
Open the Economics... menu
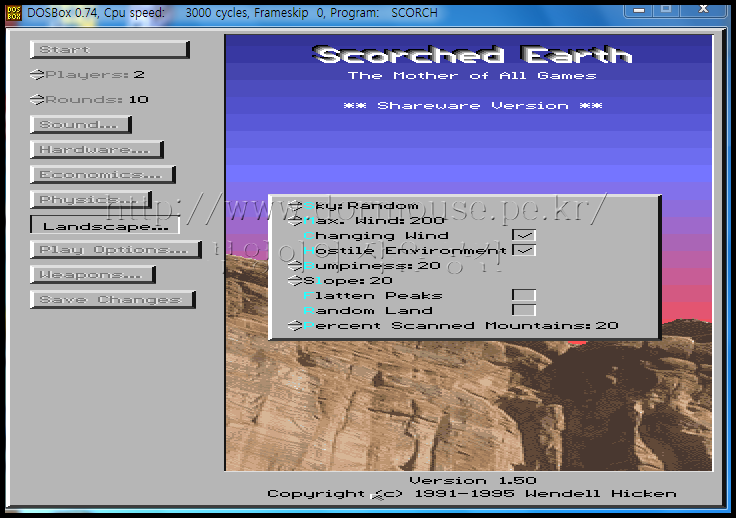tap(103, 174)
